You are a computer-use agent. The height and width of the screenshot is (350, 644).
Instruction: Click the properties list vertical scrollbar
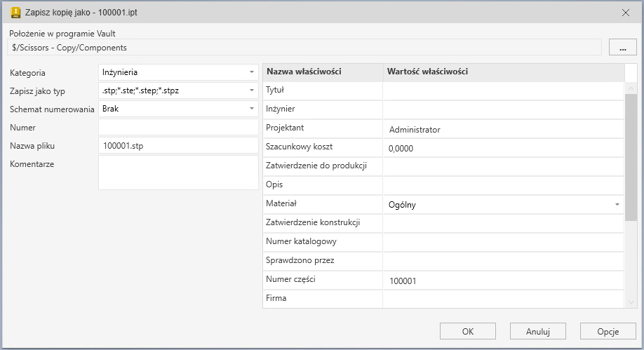click(x=631, y=158)
